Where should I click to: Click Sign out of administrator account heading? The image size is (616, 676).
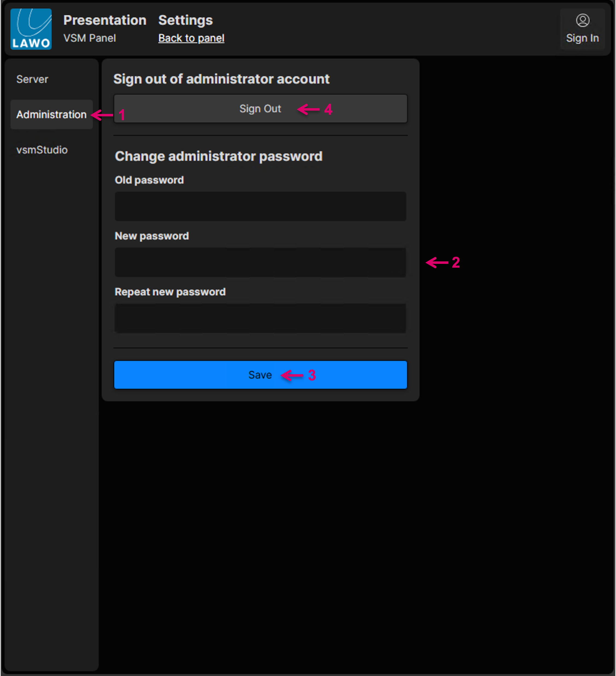(x=221, y=79)
